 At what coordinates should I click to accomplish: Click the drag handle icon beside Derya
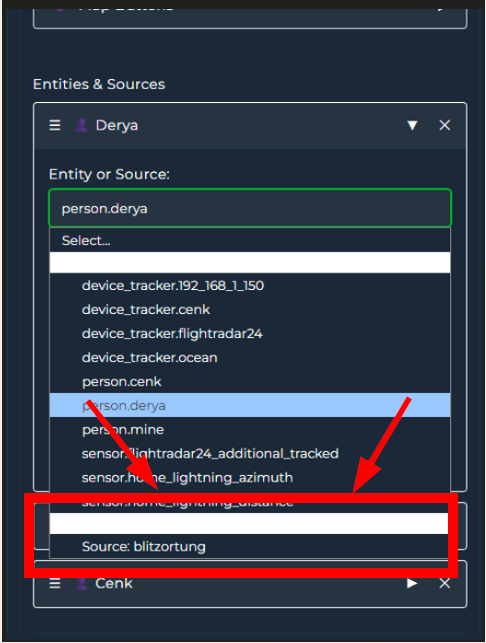point(55,125)
